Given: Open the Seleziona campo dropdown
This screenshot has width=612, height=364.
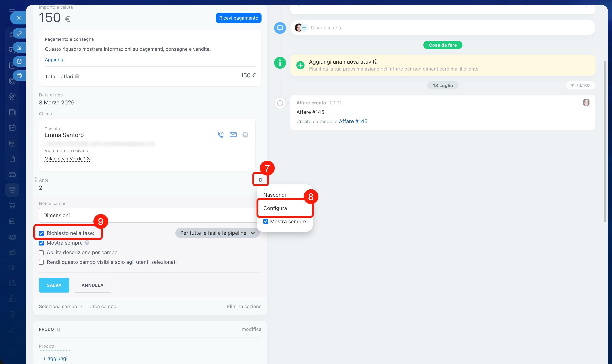Looking at the screenshot, I should (61, 306).
